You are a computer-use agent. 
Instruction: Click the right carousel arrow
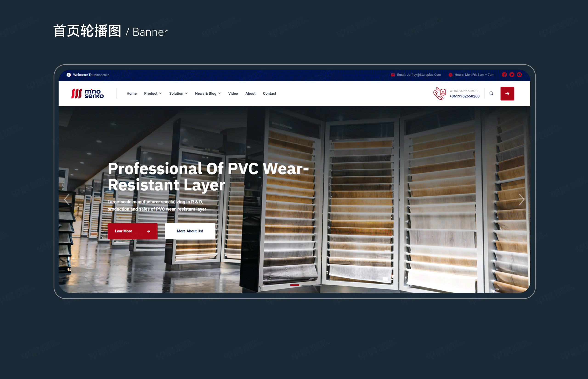coord(520,199)
